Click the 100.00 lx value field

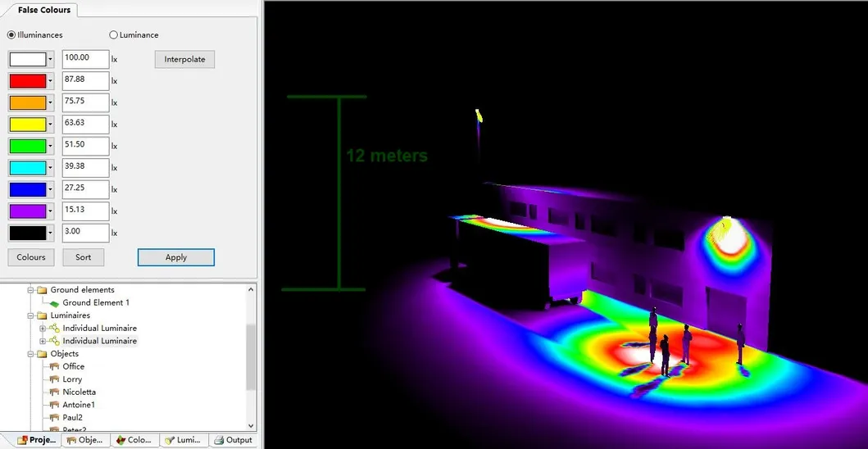pos(85,59)
